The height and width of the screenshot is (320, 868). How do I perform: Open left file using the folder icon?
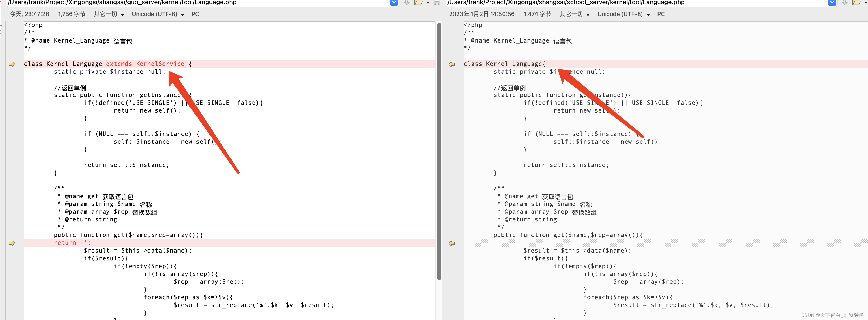[418, 2]
